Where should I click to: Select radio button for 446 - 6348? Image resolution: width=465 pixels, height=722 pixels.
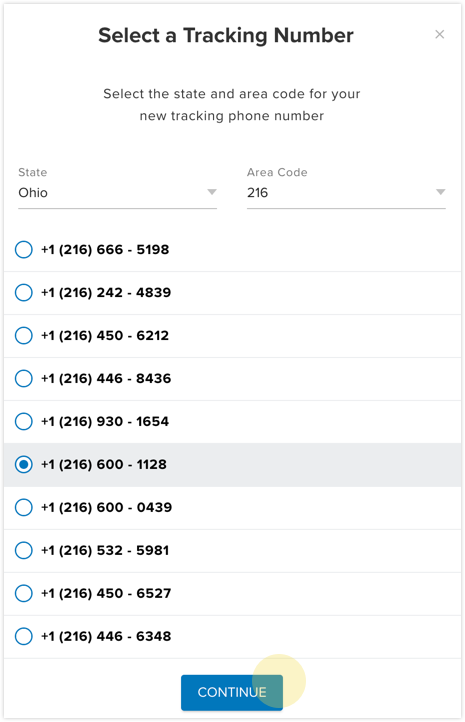[x=23, y=636]
